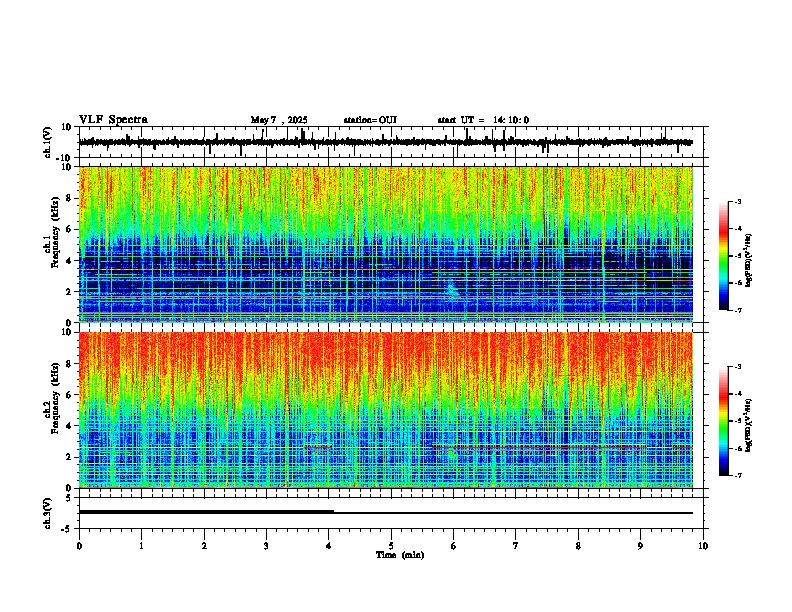Click time axis tick label "0"
Image resolution: width=792 pixels, height=612 pixels.
point(79,546)
